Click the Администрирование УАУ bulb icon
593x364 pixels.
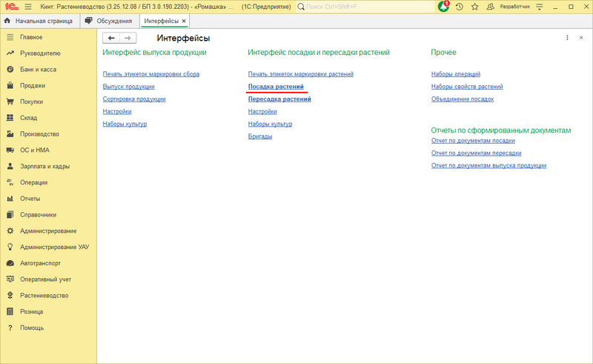[10, 247]
